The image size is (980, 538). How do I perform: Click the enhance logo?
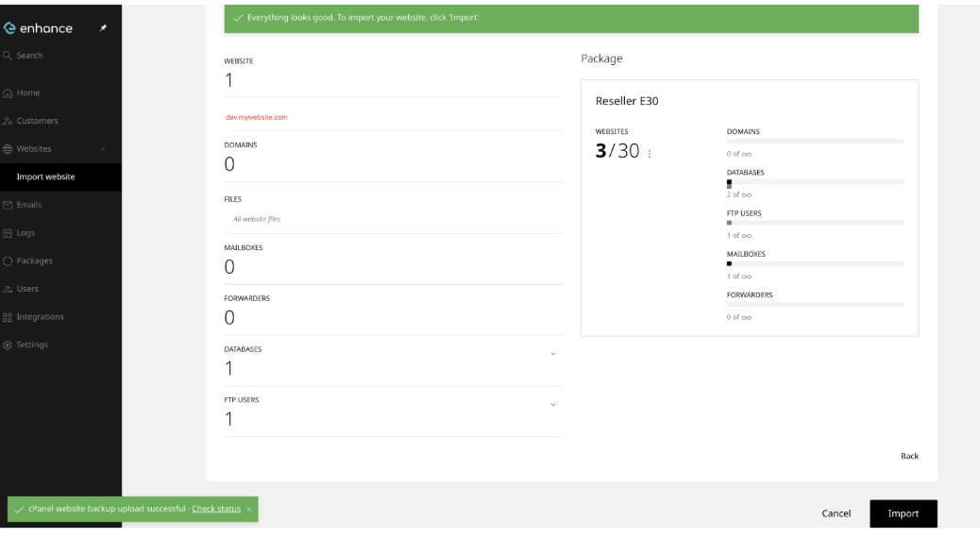(38, 28)
